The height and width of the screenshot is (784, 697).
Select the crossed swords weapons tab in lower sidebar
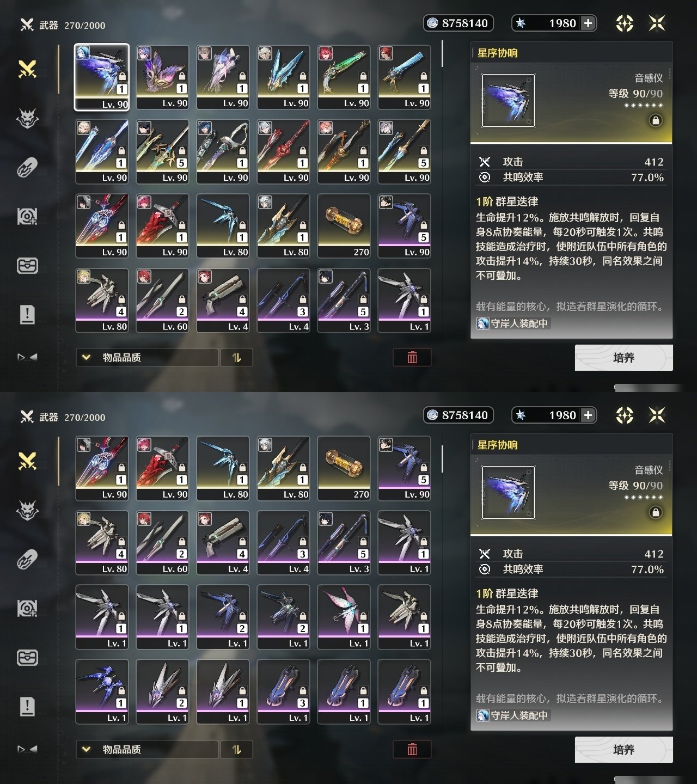pos(27,461)
